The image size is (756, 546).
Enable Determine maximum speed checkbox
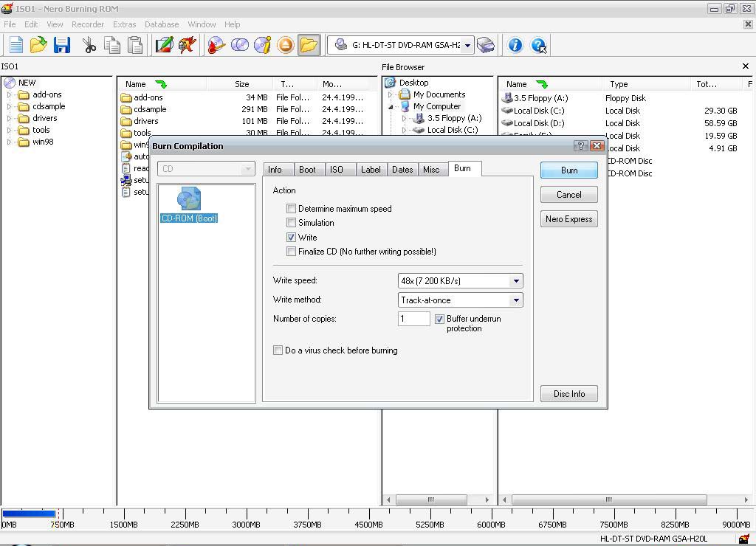291,209
